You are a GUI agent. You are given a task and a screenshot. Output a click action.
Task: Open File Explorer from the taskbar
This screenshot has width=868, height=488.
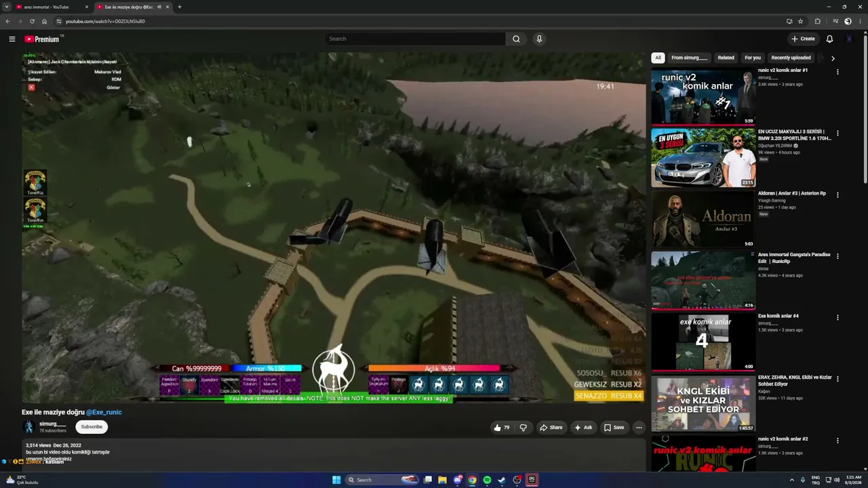point(442,480)
